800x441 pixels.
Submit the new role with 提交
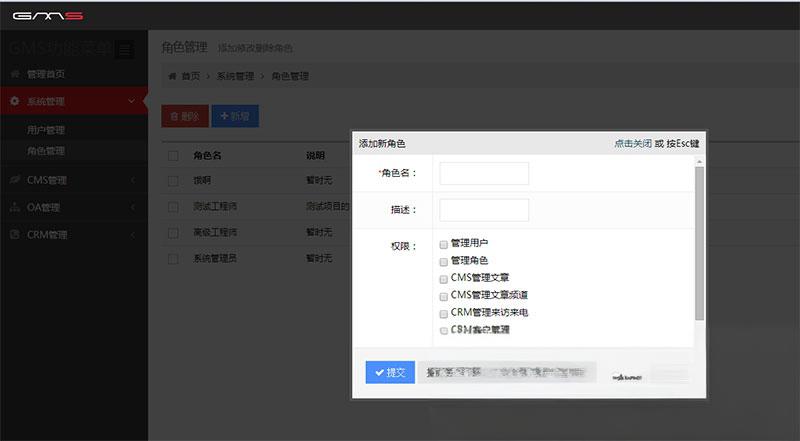coord(390,373)
